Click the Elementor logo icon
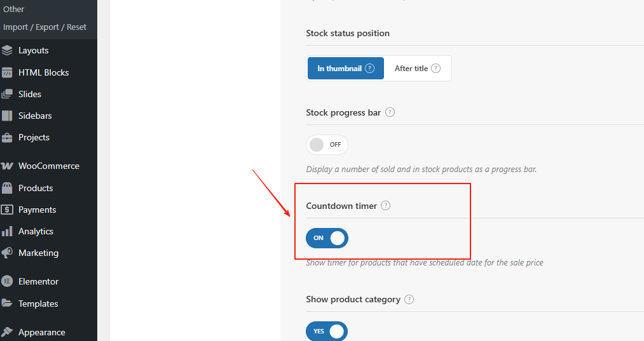 [8, 281]
